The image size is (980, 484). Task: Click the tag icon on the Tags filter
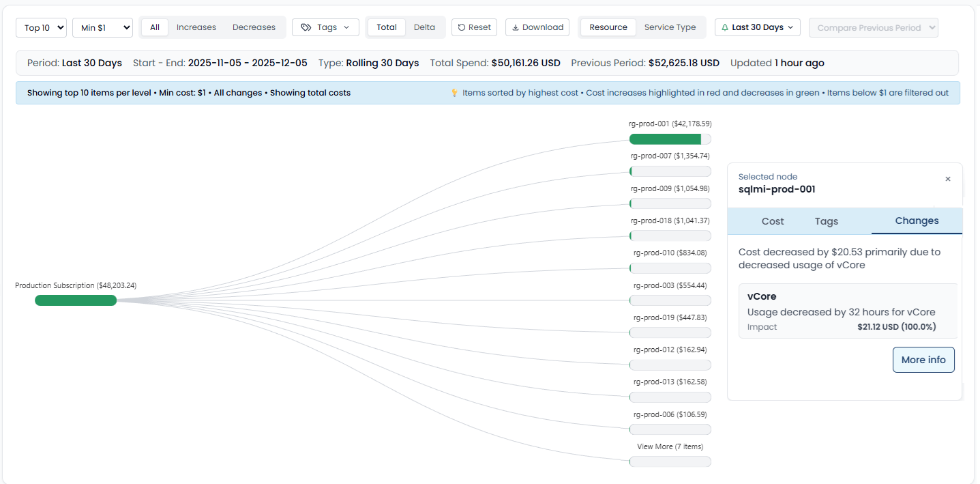[x=308, y=27]
